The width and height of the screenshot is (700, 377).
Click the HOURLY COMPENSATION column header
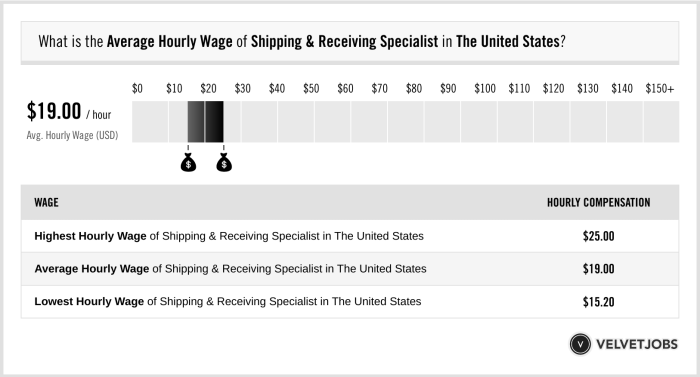[599, 202]
